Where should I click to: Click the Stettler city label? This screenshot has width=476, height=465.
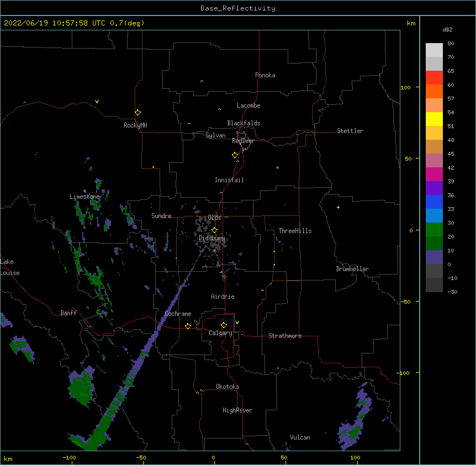coord(350,131)
